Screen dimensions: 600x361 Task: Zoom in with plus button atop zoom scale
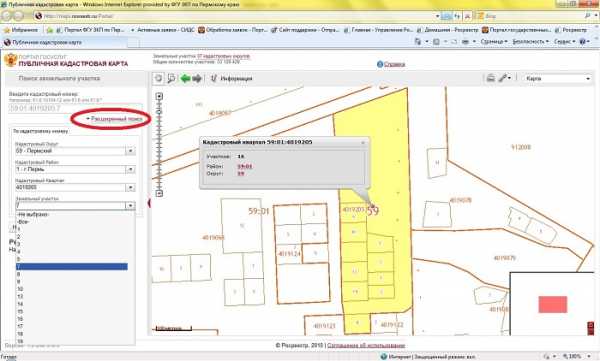click(x=159, y=96)
